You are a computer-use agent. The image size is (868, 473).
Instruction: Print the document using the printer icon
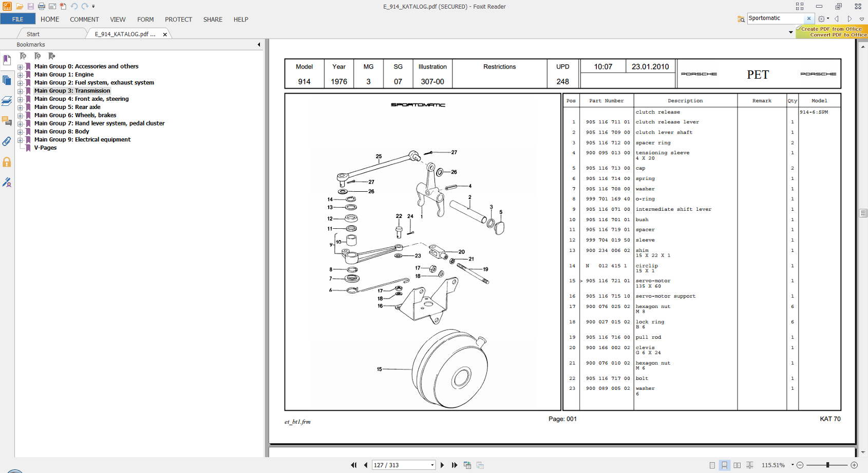[x=41, y=6]
